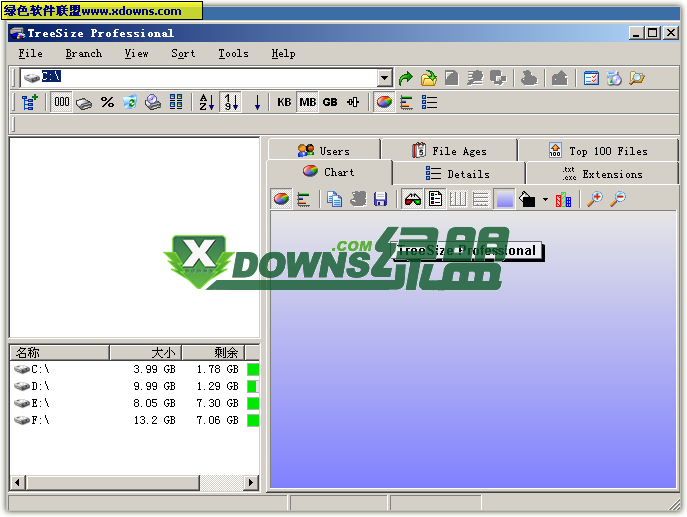Click the gradient background color swatch
The height and width of the screenshot is (517, 687).
[504, 199]
